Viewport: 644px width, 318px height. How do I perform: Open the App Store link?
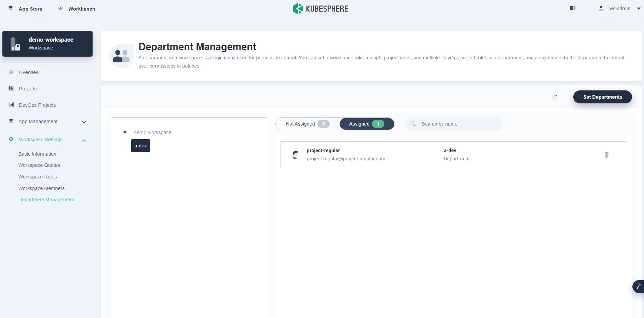tap(30, 9)
